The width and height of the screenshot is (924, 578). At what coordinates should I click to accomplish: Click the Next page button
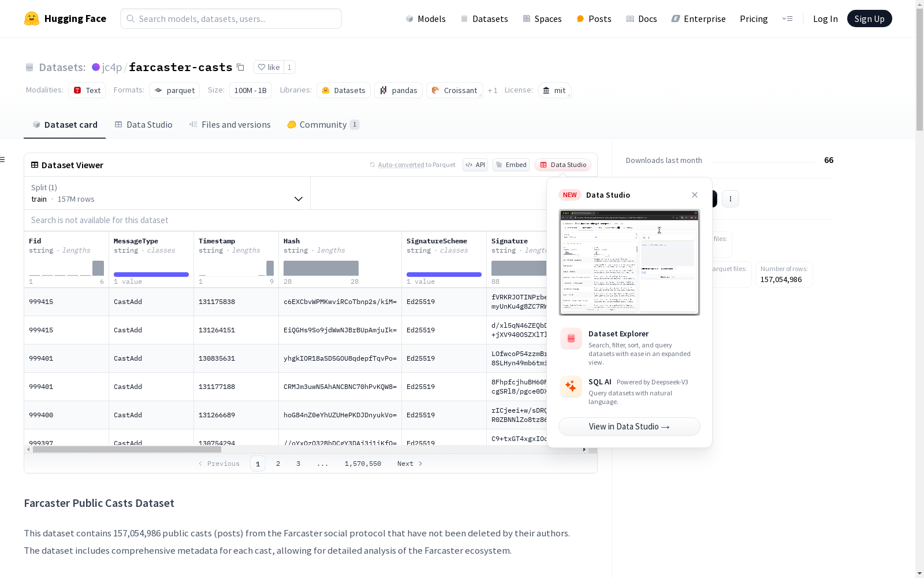click(x=409, y=464)
